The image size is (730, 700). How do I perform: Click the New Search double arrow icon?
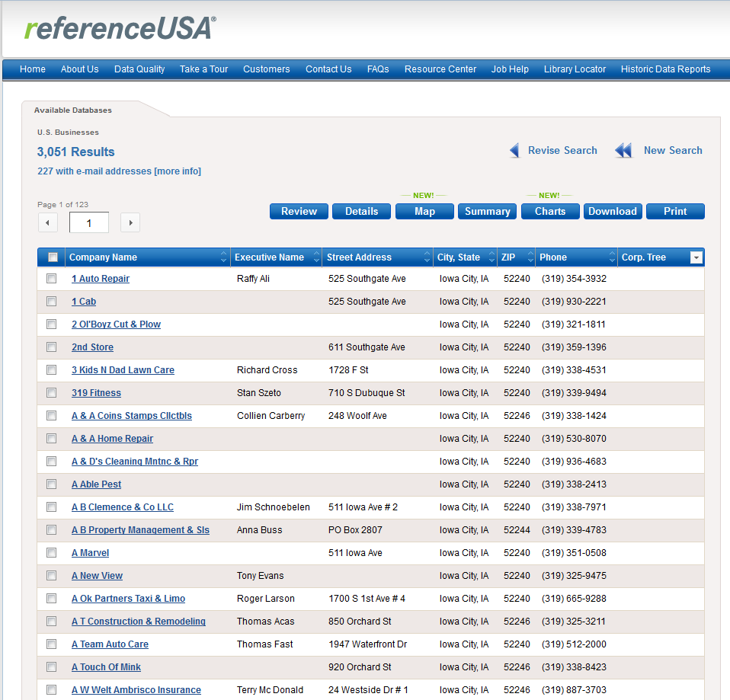tap(623, 151)
